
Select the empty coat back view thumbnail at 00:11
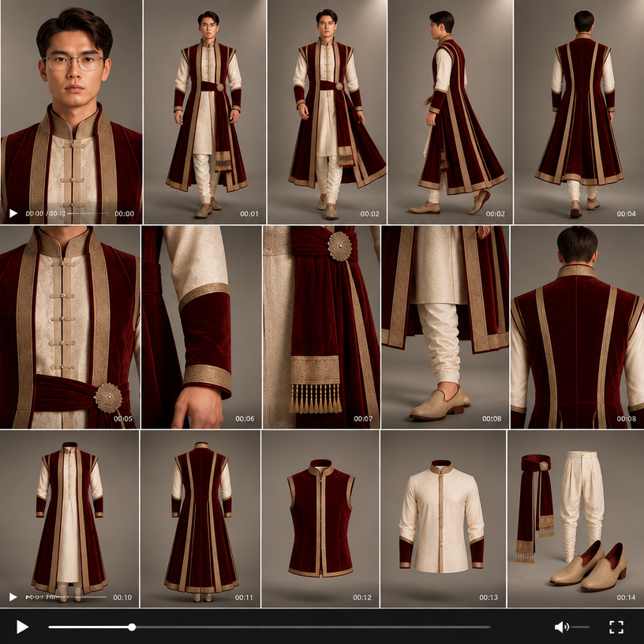[x=200, y=519]
